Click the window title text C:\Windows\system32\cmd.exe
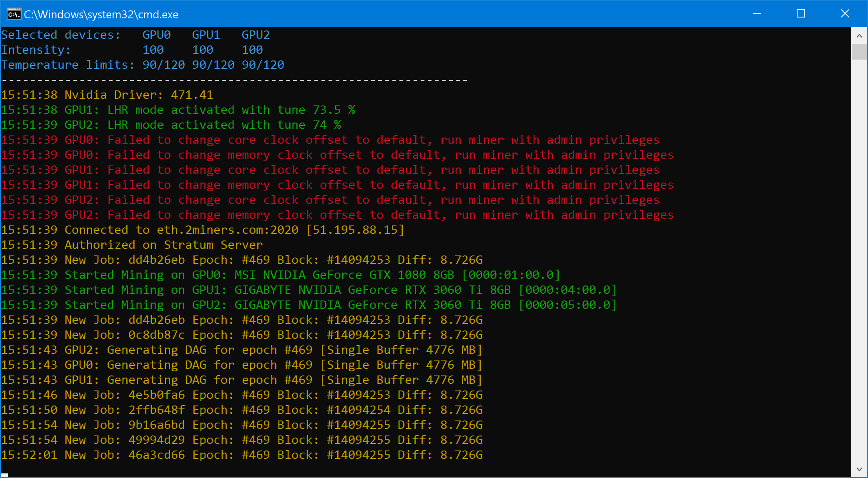 coord(101,15)
